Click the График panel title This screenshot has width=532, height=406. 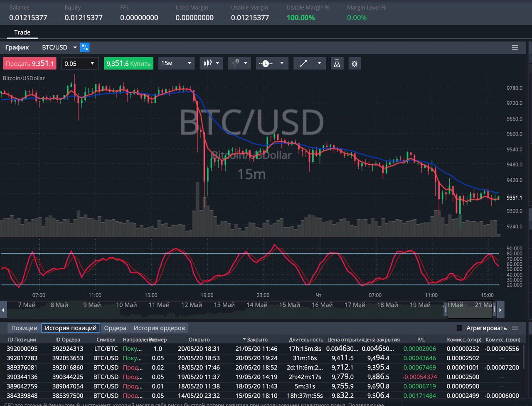pyautogui.click(x=17, y=47)
